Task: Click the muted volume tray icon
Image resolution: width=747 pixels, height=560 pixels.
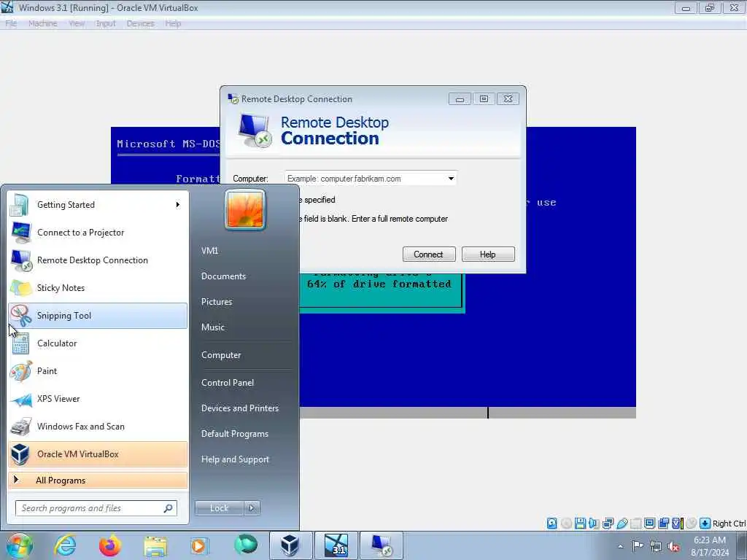Action: point(673,547)
